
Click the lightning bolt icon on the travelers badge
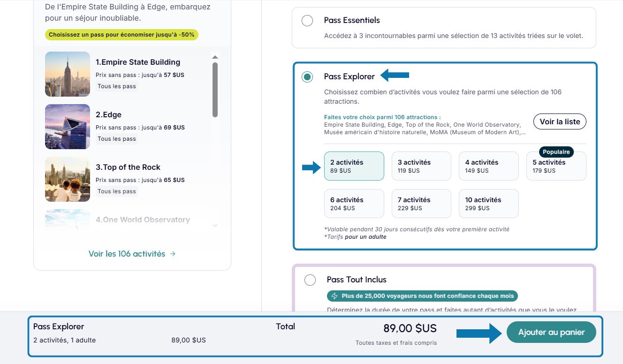pos(334,296)
